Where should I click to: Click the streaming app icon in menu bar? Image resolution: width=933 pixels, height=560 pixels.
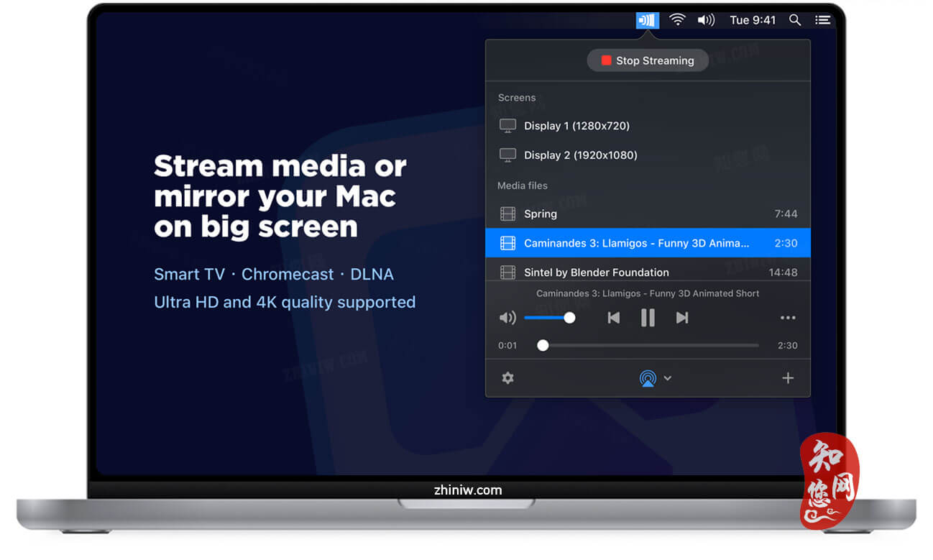648,20
